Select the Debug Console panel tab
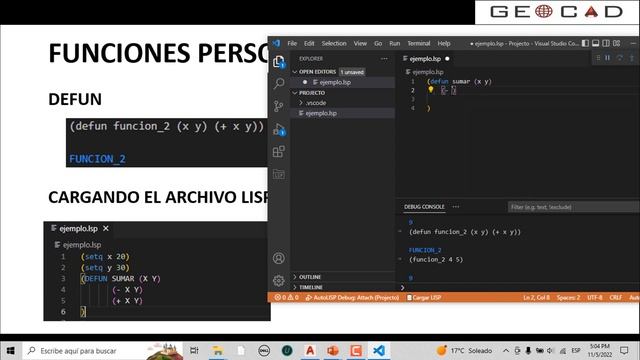 pos(424,207)
